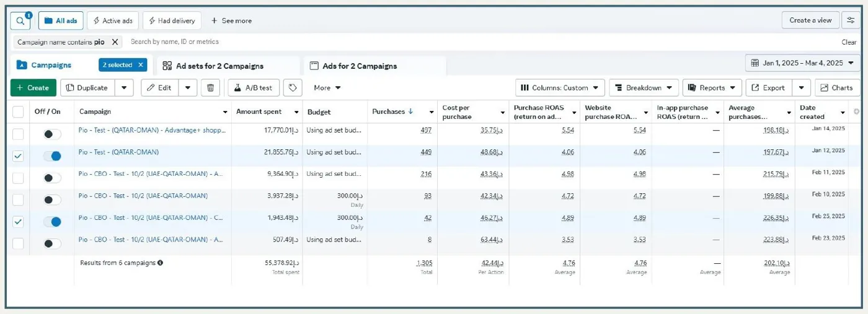Viewport: 868px width, 314px height.
Task: Open the Charts button
Action: (x=838, y=88)
